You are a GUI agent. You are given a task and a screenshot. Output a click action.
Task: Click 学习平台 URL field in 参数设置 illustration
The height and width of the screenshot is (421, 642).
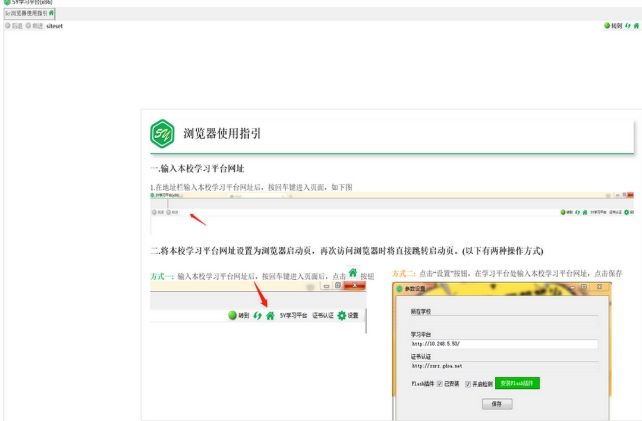[x=504, y=344]
